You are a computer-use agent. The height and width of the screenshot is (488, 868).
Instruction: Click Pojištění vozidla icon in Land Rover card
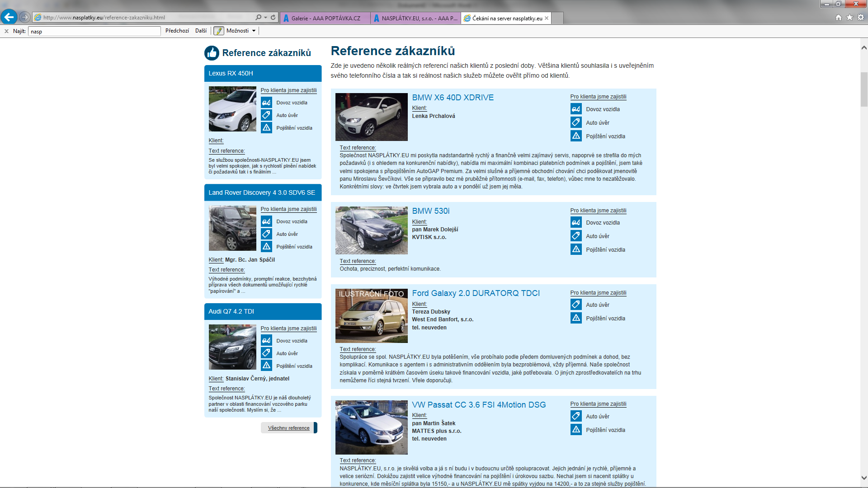point(266,247)
